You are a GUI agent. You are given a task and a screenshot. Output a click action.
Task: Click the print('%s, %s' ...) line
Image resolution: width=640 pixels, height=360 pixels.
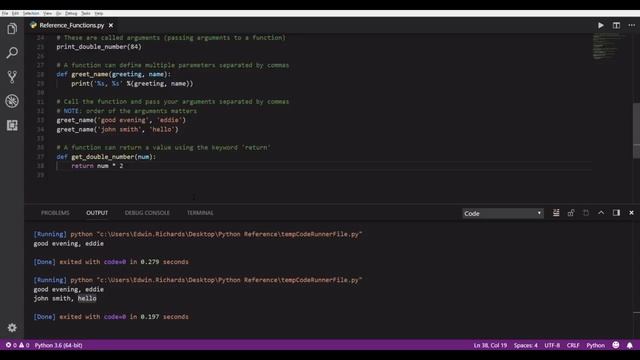tap(132, 83)
